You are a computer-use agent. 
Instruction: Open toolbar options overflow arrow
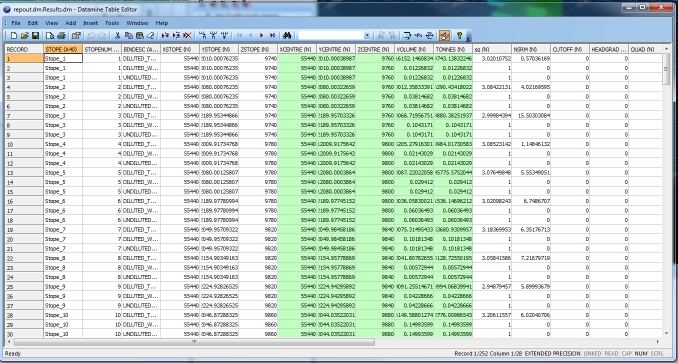click(469, 36)
